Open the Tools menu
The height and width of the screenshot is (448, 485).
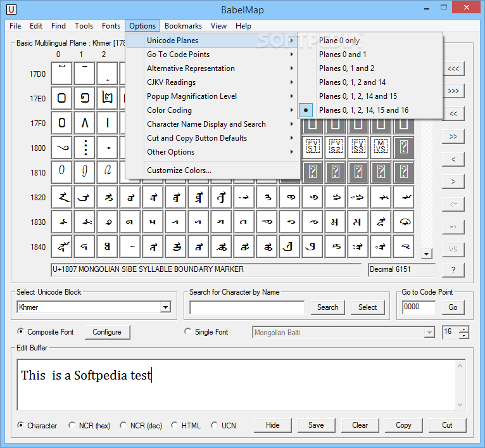(84, 26)
